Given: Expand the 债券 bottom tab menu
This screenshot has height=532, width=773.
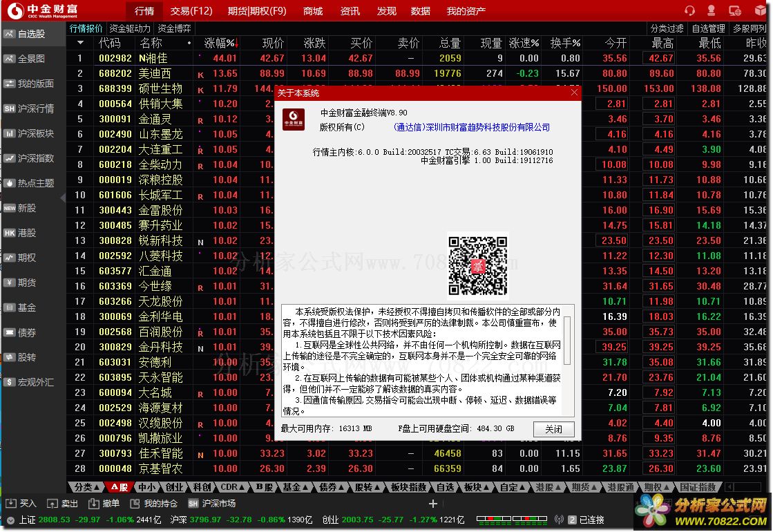Looking at the screenshot, I should point(332,487).
